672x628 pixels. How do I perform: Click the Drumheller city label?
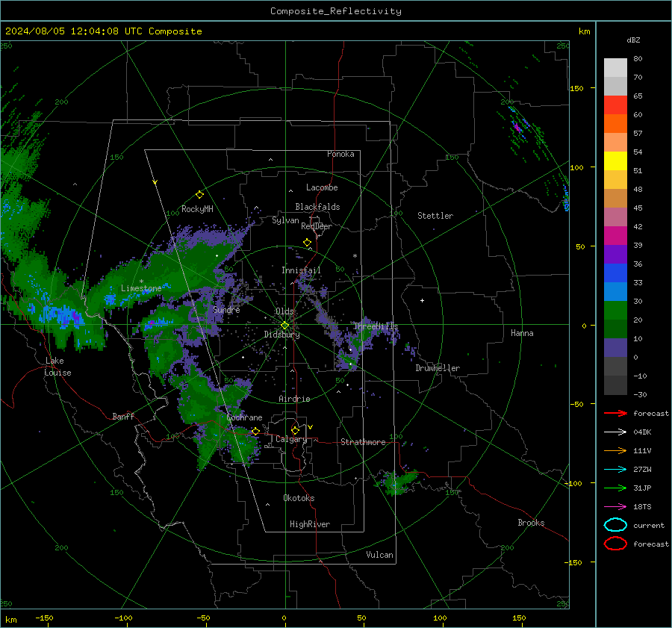pyautogui.click(x=438, y=368)
